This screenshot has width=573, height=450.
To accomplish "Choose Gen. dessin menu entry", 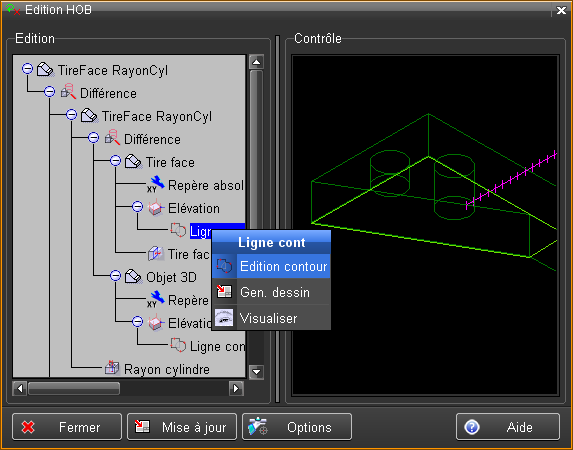I will tap(272, 292).
